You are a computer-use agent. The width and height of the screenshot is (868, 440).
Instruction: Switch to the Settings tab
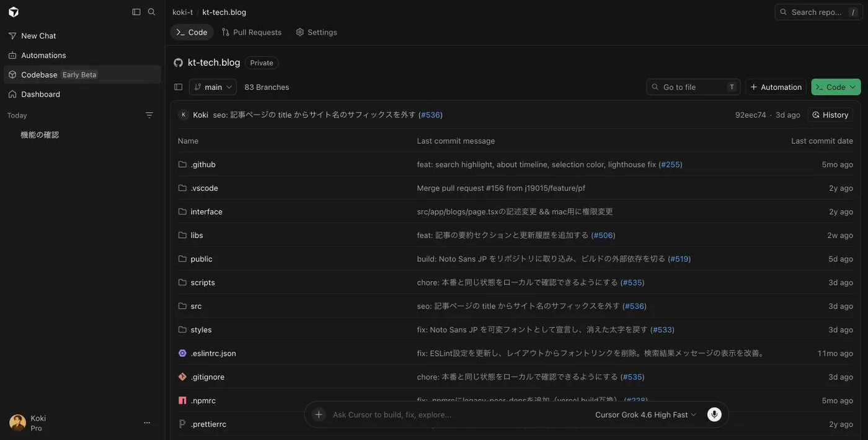316,32
